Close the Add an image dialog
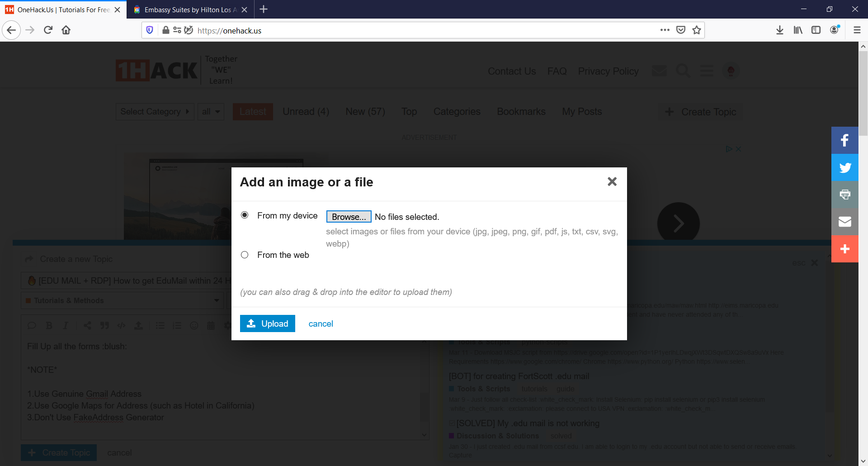Screen dimensions: 868x466 coord(612,181)
